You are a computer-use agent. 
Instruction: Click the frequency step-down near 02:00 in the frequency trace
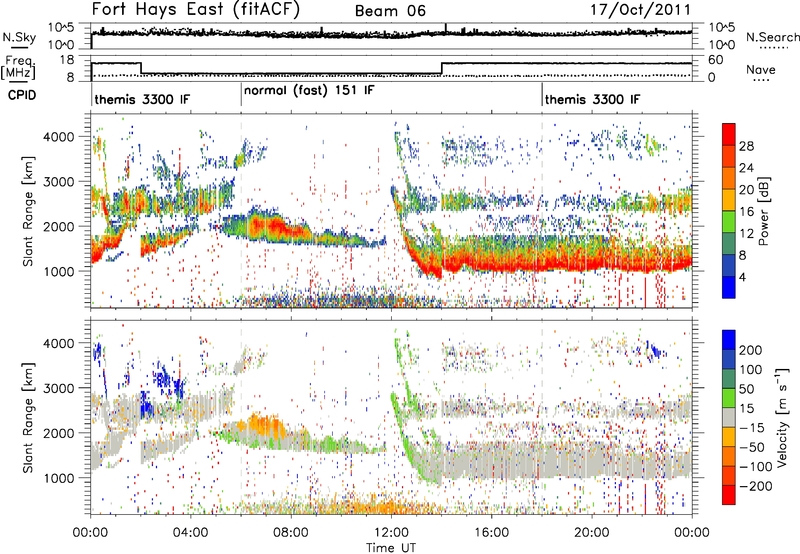click(141, 68)
